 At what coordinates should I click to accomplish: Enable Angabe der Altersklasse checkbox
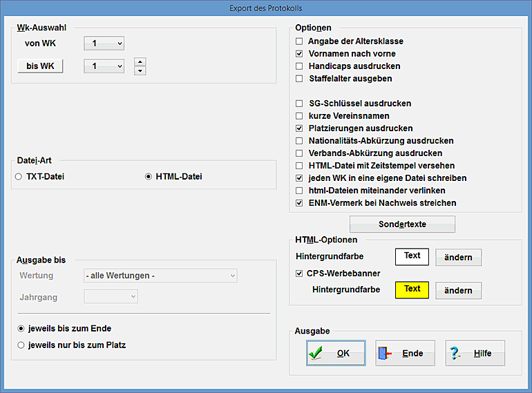click(299, 41)
